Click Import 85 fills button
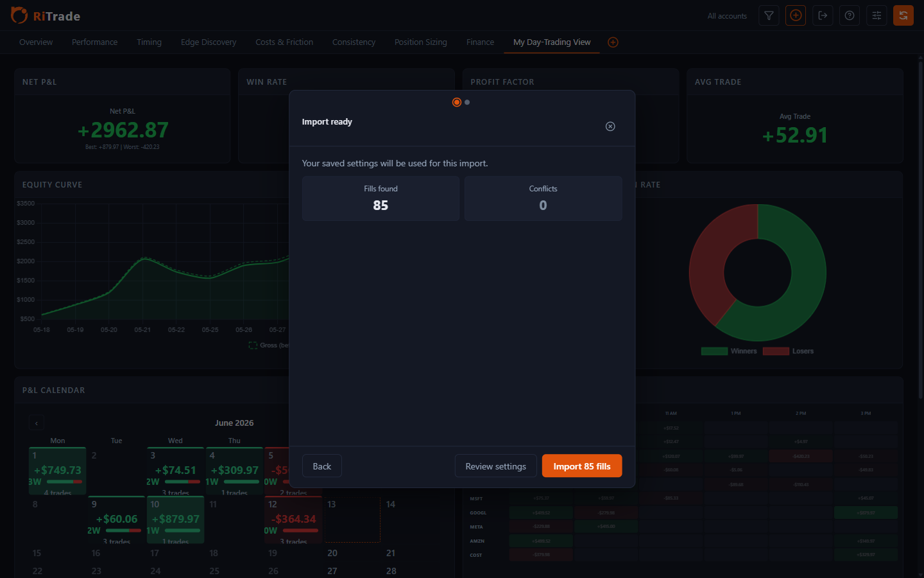 click(582, 466)
